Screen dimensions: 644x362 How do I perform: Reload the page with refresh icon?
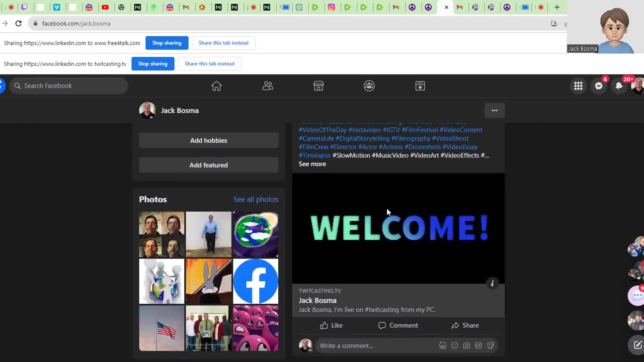19,23
